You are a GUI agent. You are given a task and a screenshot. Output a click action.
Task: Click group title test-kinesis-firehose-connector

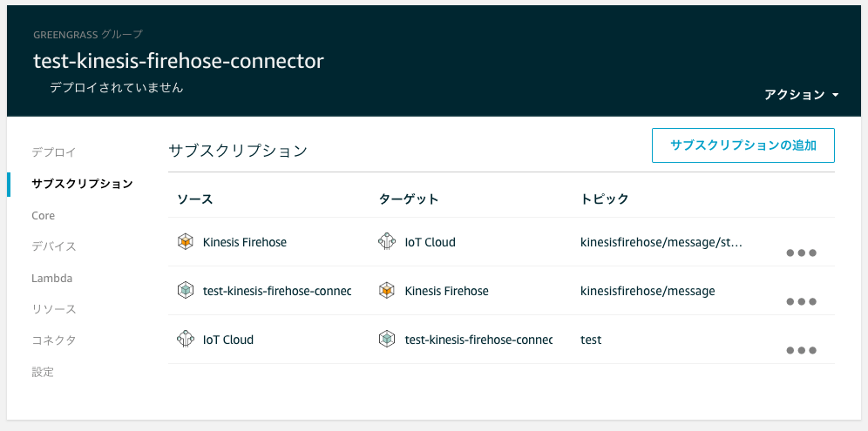pos(179,61)
